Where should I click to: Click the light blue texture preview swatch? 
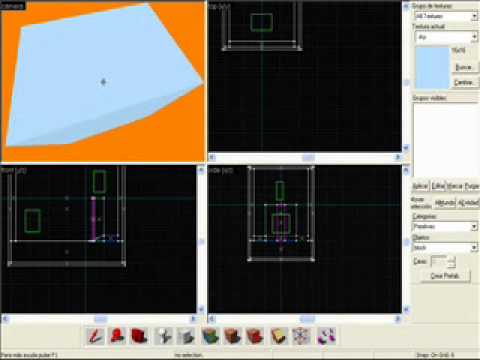pos(433,68)
